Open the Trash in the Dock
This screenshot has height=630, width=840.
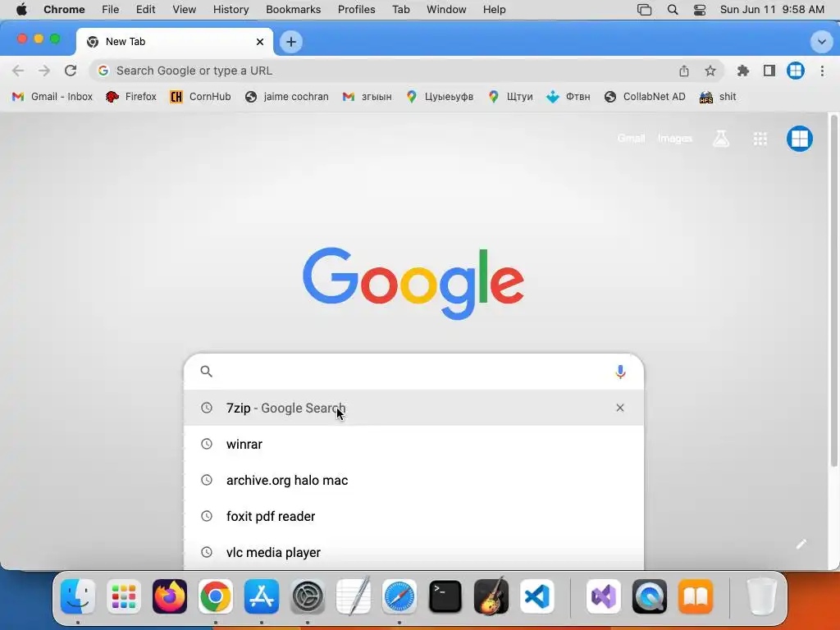[x=761, y=596]
